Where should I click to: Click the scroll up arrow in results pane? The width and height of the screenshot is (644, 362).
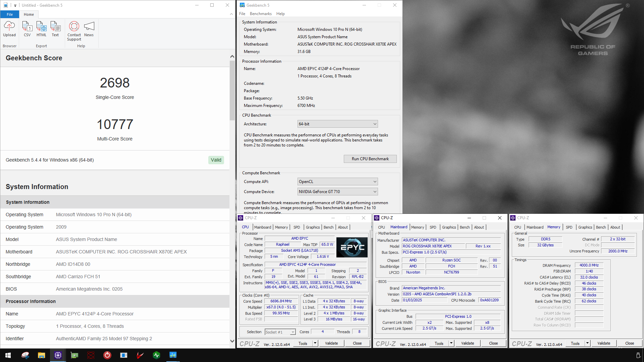pos(232,57)
